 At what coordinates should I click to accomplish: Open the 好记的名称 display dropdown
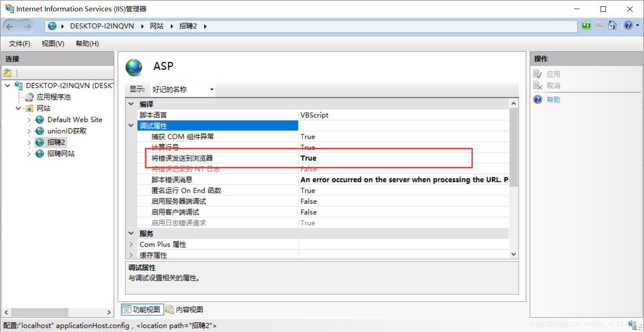(211, 89)
